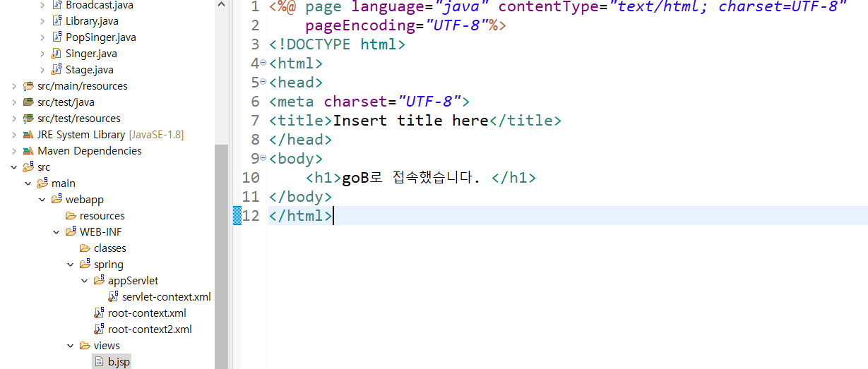Fold the body tag at line 9
This screenshot has height=369, width=868.
(x=263, y=158)
